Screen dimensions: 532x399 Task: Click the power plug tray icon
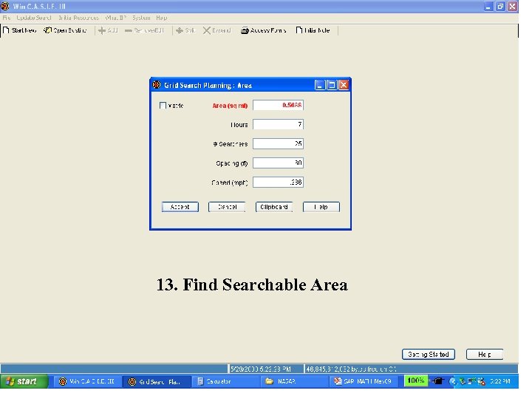(438, 381)
